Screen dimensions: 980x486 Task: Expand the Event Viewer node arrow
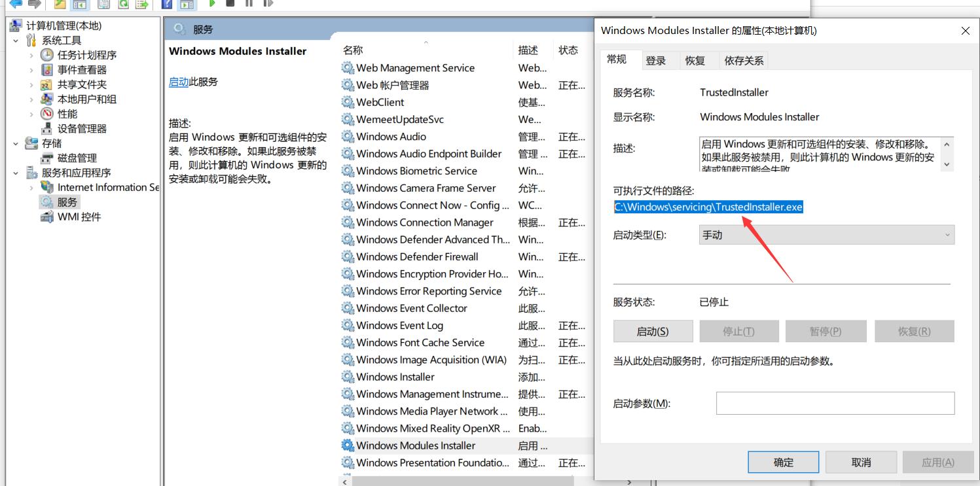click(x=31, y=70)
